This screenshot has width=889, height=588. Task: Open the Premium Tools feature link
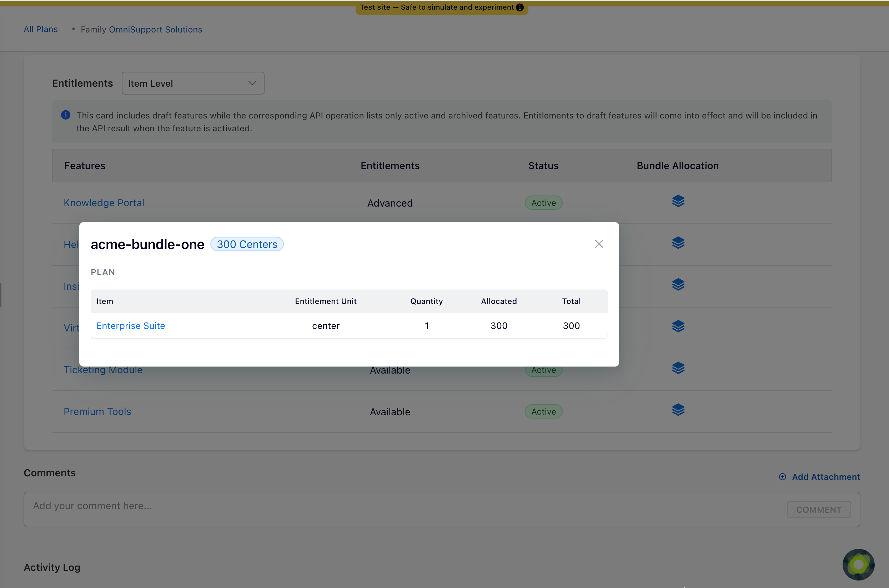pos(97,411)
